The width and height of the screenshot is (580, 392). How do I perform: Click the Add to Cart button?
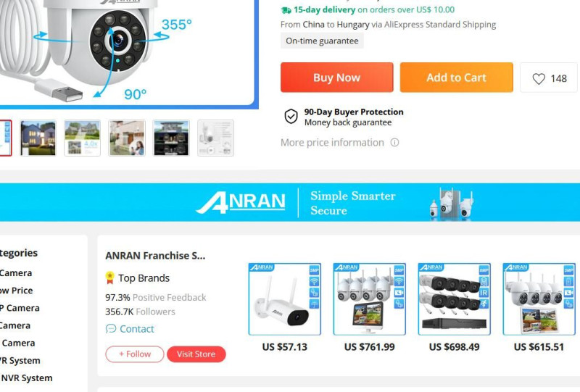457,78
